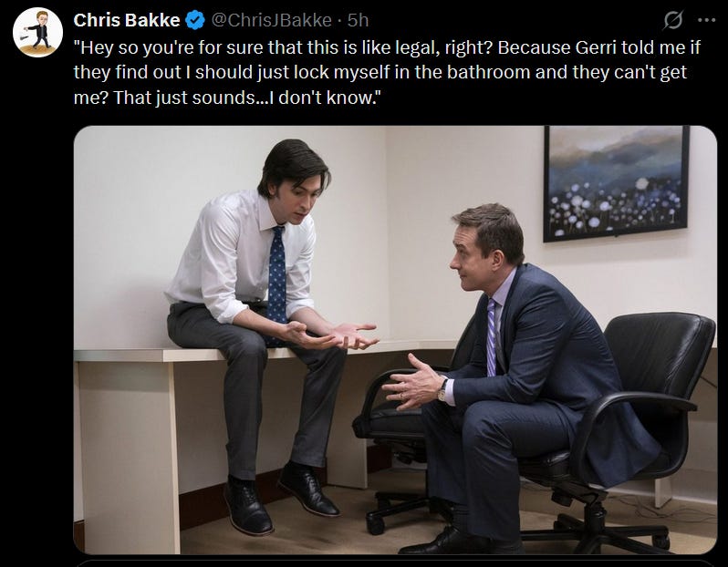The width and height of the screenshot is (728, 567).
Task: Click the tweet text about Gerri
Action: tap(387, 73)
